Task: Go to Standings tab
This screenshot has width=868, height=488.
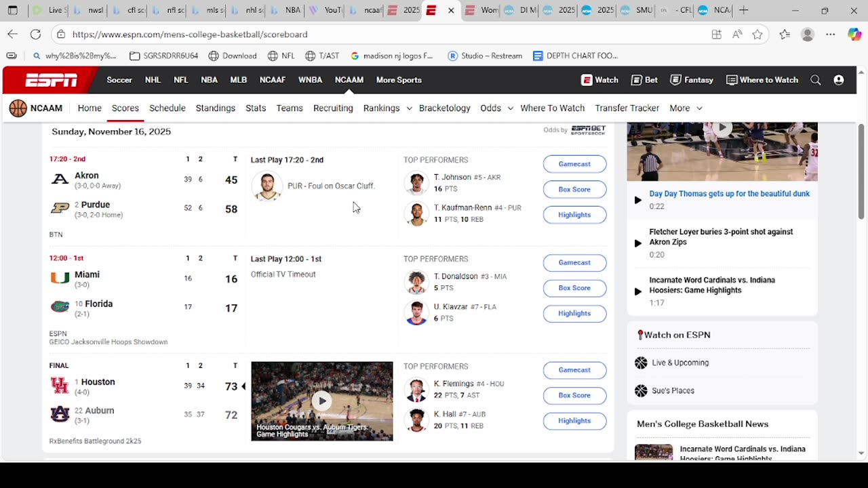Action: coord(216,108)
